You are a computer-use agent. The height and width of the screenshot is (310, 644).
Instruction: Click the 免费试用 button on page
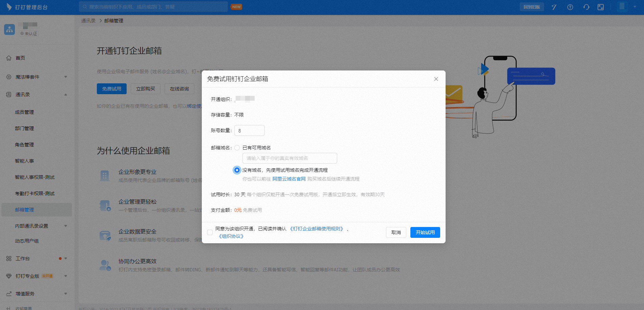point(112,89)
